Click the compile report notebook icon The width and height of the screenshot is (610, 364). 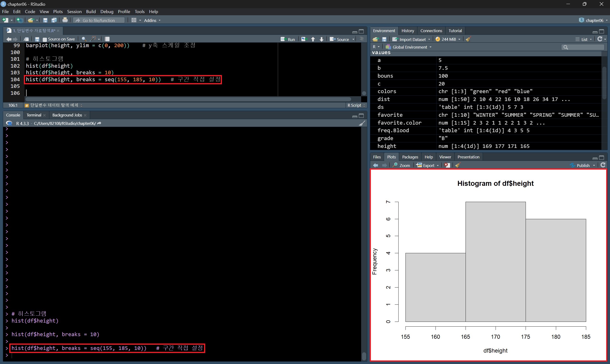[x=107, y=39]
